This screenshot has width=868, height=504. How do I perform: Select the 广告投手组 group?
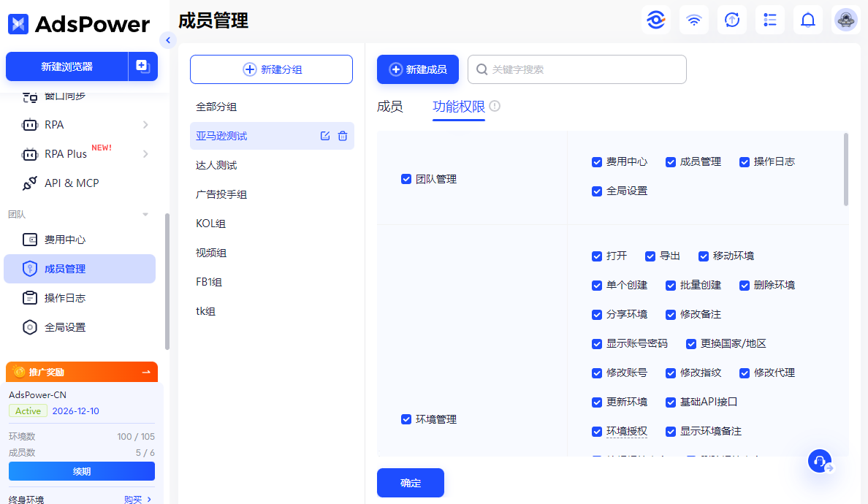pos(272,194)
